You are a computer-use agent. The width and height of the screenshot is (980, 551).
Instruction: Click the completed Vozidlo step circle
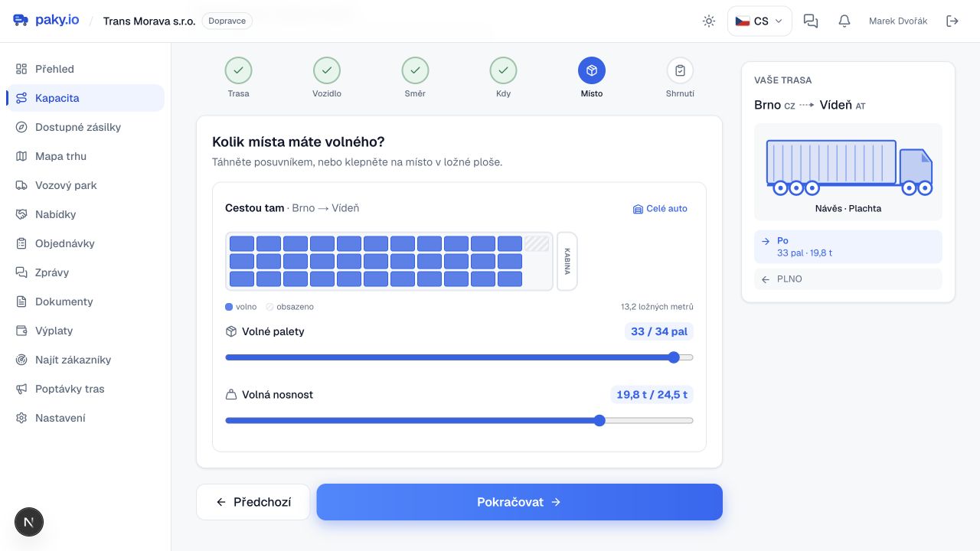point(327,70)
